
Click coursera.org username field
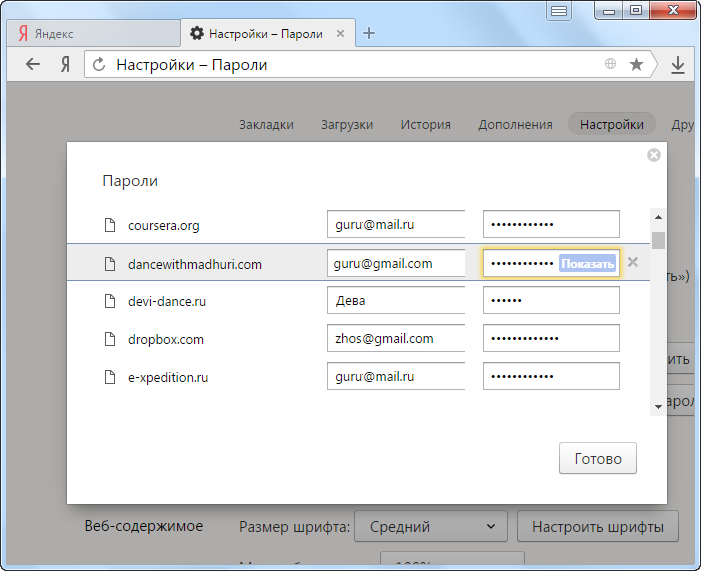point(396,224)
